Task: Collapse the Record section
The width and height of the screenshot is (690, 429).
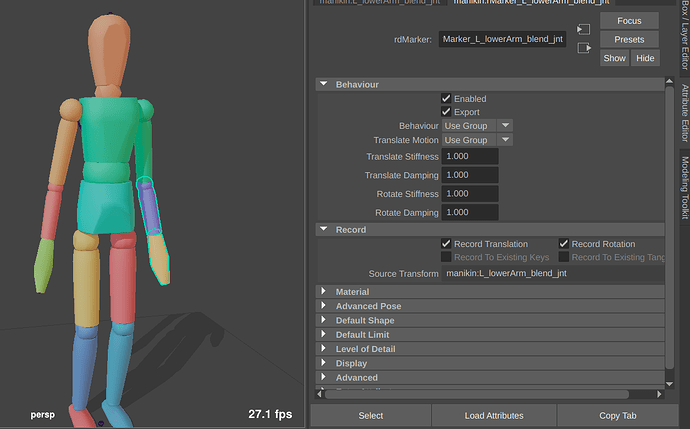Action: (324, 229)
